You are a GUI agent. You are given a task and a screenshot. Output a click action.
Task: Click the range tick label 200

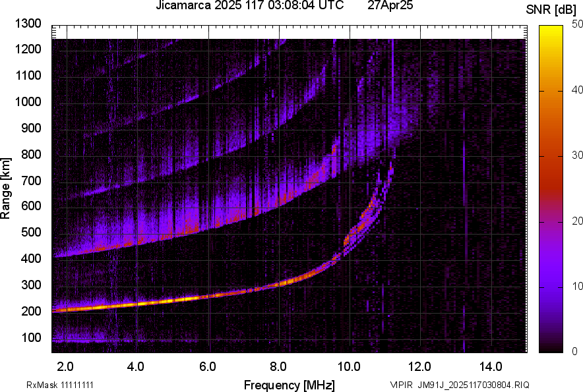[x=31, y=311]
